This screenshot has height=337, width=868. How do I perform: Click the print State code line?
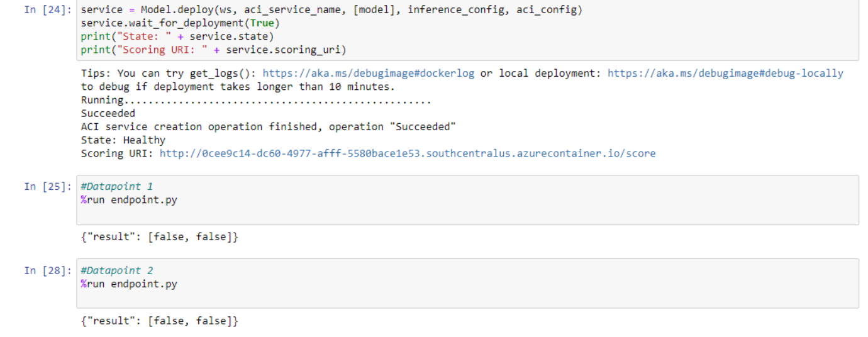(x=177, y=36)
